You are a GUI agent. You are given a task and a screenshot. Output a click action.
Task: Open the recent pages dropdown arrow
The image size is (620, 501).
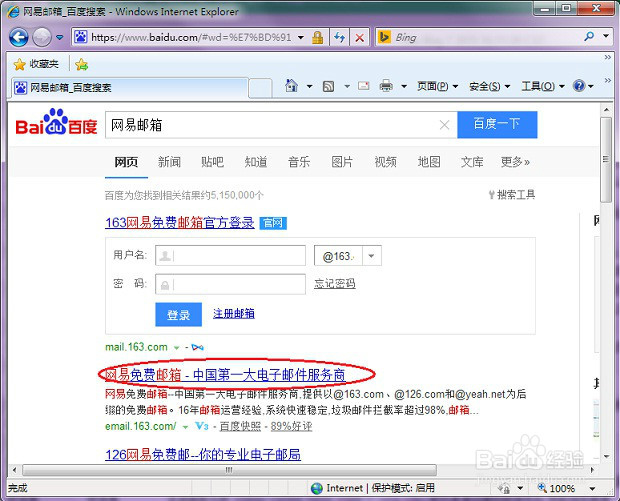pyautogui.click(x=60, y=38)
